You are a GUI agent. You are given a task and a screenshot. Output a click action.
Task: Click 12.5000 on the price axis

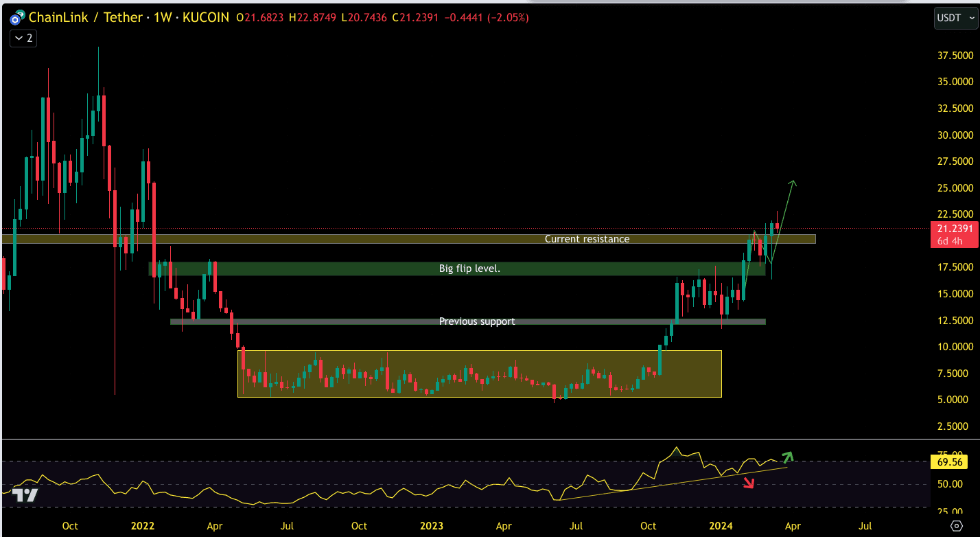point(956,320)
